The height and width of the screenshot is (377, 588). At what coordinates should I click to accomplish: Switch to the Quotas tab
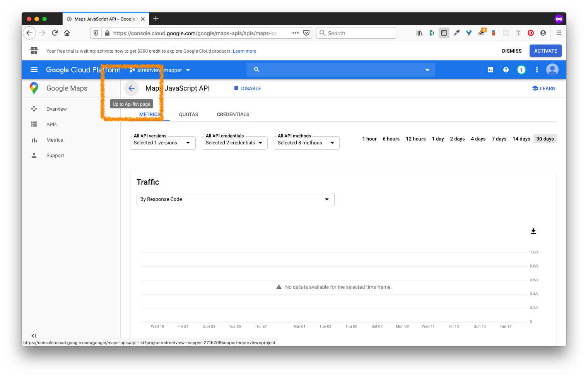click(188, 115)
